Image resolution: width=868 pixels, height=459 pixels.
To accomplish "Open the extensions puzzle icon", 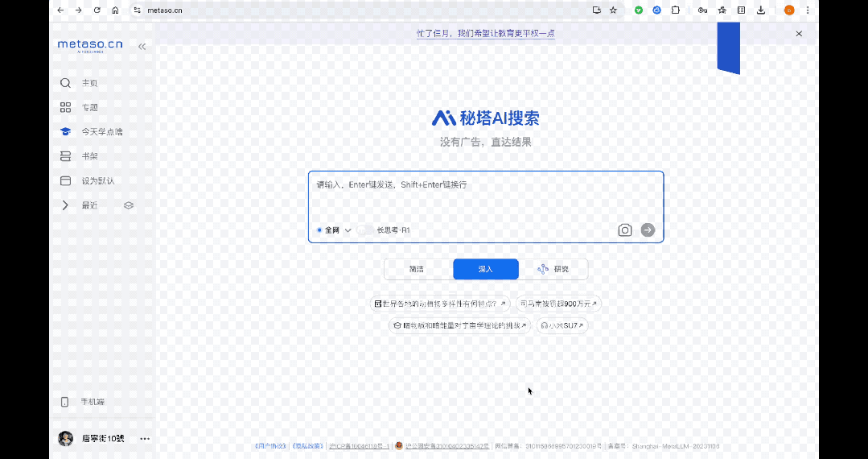I will tap(676, 10).
